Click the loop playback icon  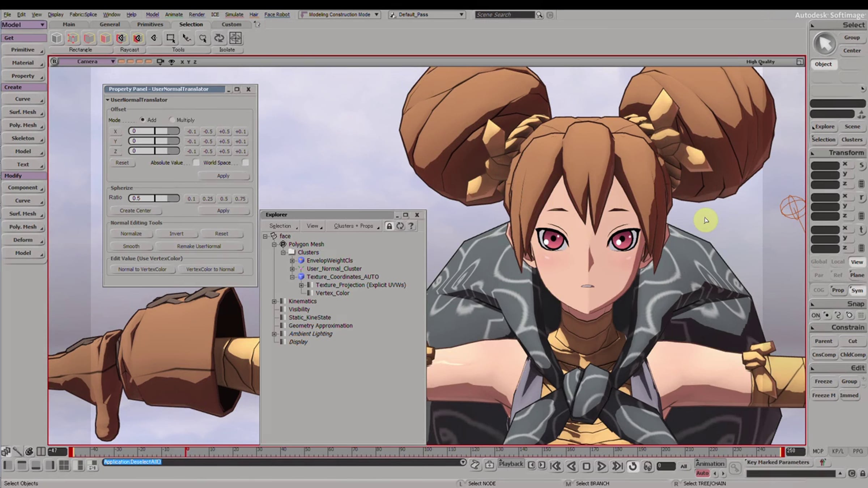click(x=633, y=466)
